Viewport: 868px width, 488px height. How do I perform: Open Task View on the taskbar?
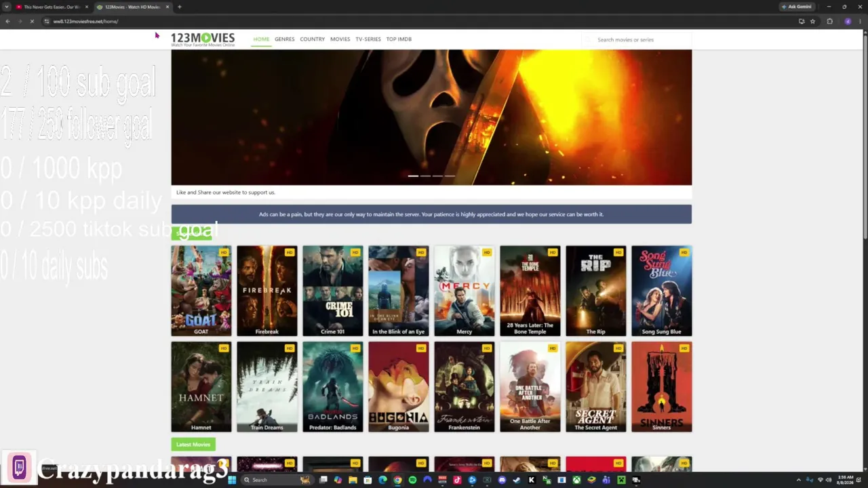[323, 480]
